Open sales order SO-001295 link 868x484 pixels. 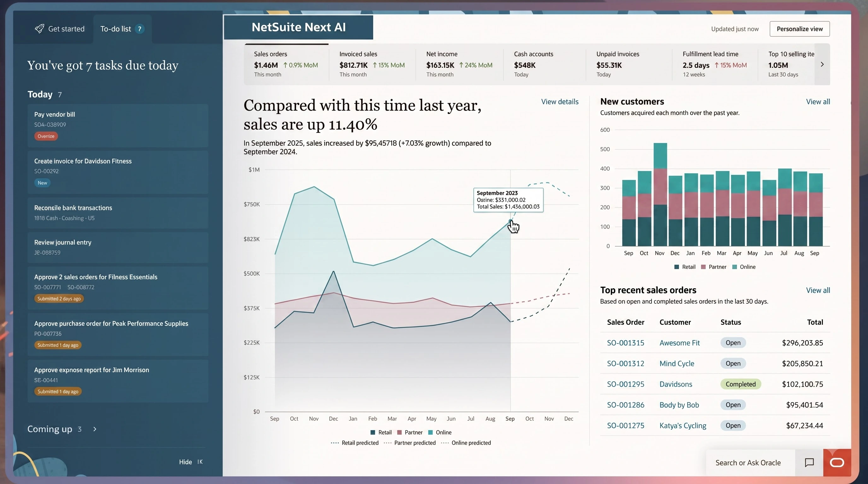point(625,384)
